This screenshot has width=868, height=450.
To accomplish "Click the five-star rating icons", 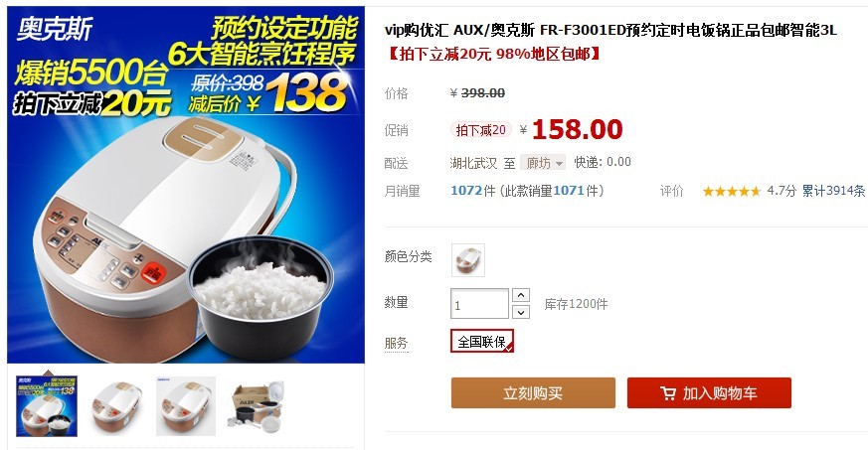I will [x=732, y=192].
